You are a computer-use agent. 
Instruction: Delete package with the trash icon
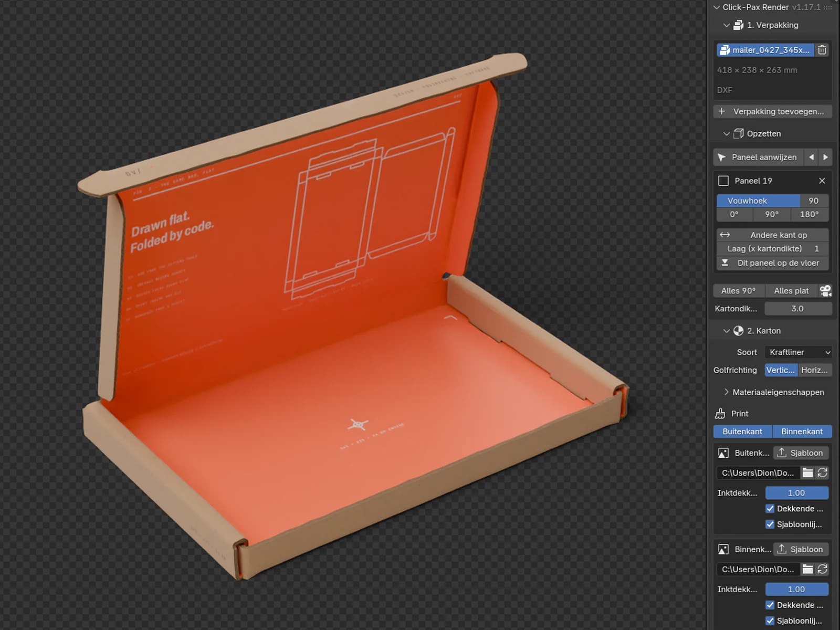[x=822, y=50]
